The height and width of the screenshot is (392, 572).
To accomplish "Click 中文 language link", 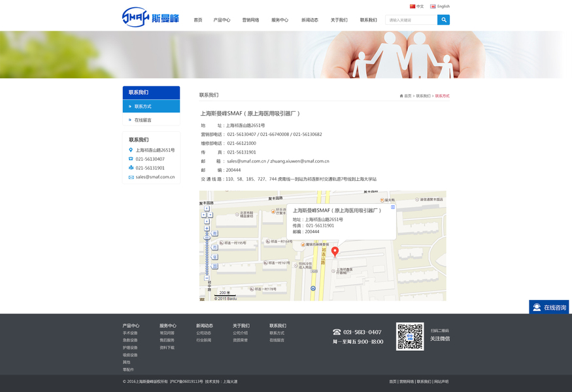I will [420, 6].
